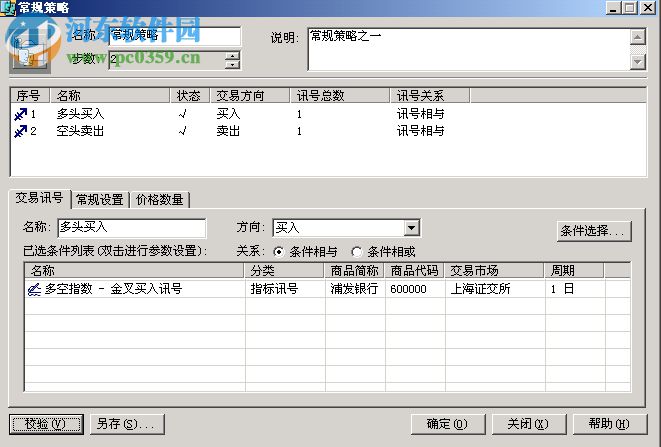Screen dimensions: 661x447
Task: Click the 条件选择... button
Action: 594,231
